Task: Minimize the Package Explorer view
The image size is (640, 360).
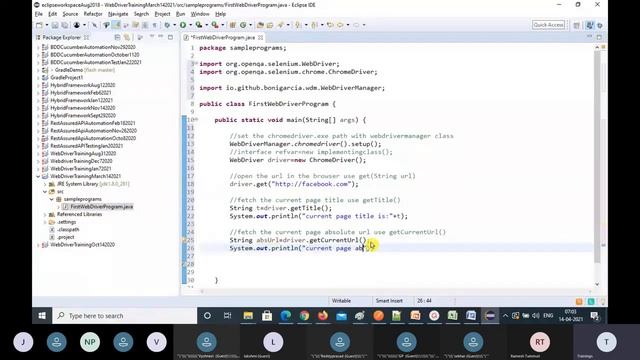Action: pos(161,37)
